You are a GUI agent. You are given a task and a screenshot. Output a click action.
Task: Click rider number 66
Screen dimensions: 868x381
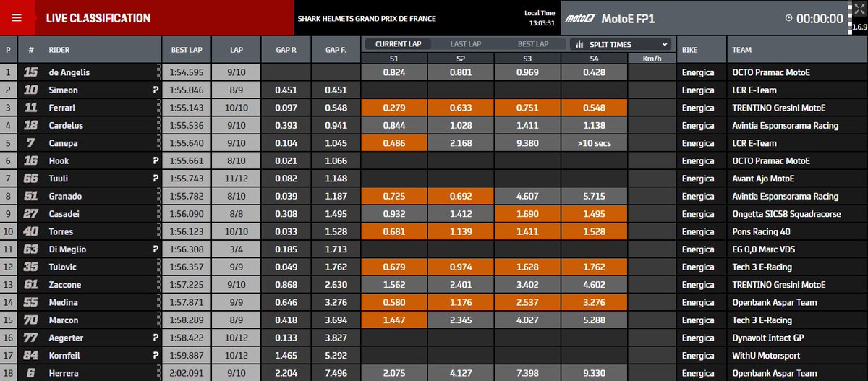[x=30, y=179]
